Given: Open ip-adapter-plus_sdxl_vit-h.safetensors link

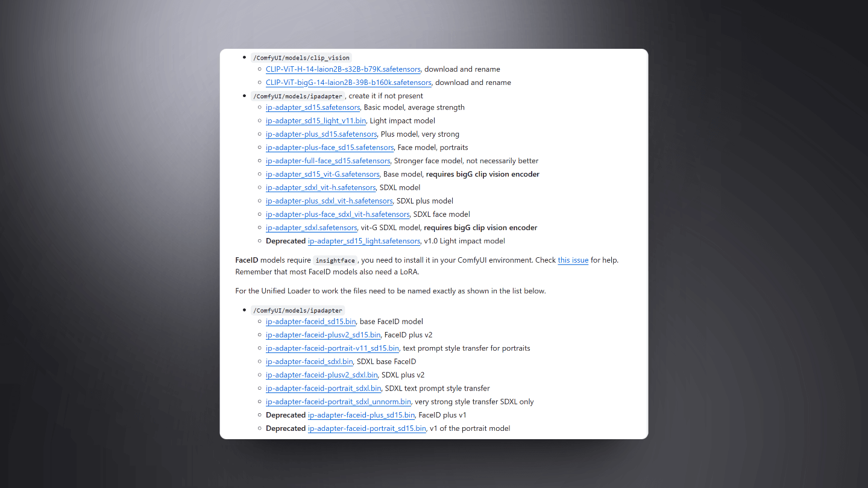Looking at the screenshot, I should click(329, 201).
